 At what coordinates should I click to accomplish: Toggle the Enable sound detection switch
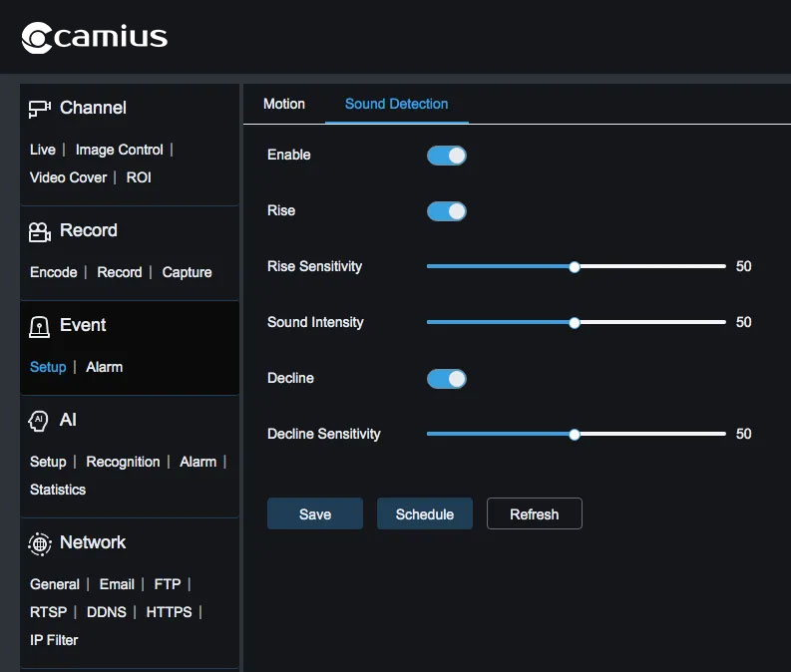pyautogui.click(x=446, y=156)
